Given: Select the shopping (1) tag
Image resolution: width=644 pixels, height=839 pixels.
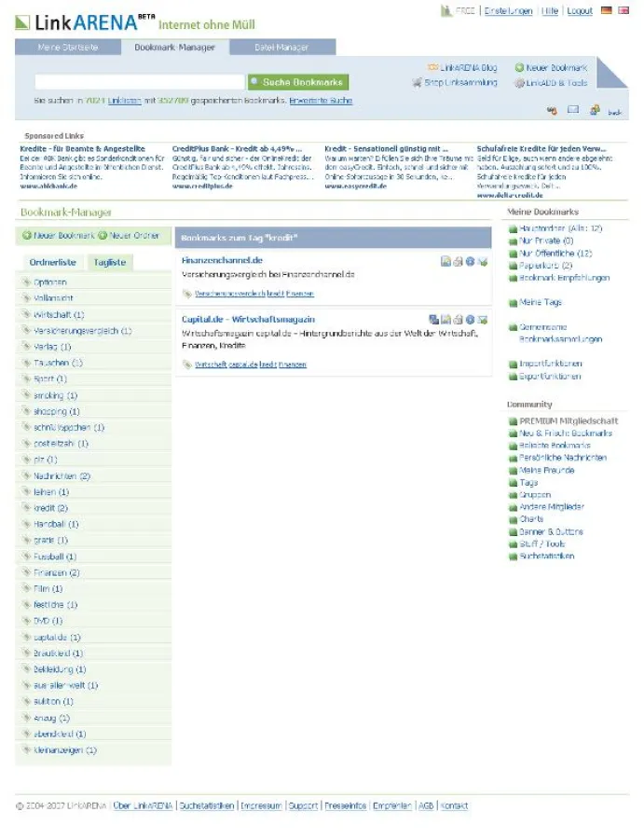Looking at the screenshot, I should click(57, 411).
